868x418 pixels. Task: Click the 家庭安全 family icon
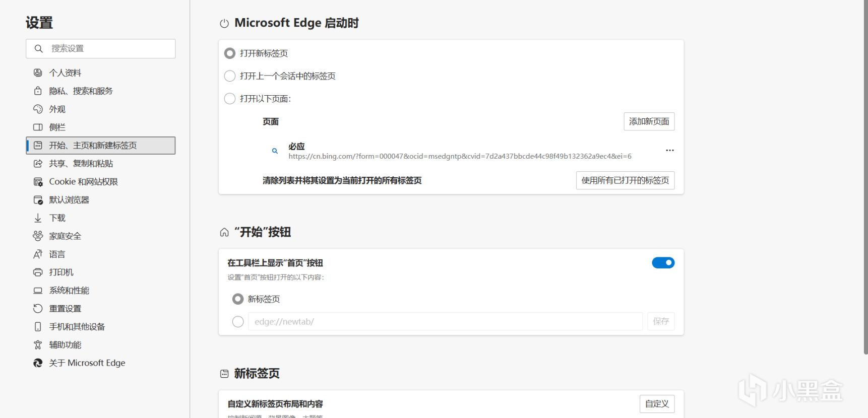[38, 236]
